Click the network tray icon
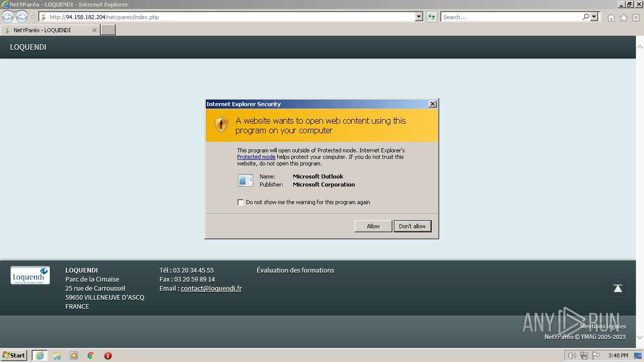Viewport: 644px width, 362px height. [x=584, y=355]
